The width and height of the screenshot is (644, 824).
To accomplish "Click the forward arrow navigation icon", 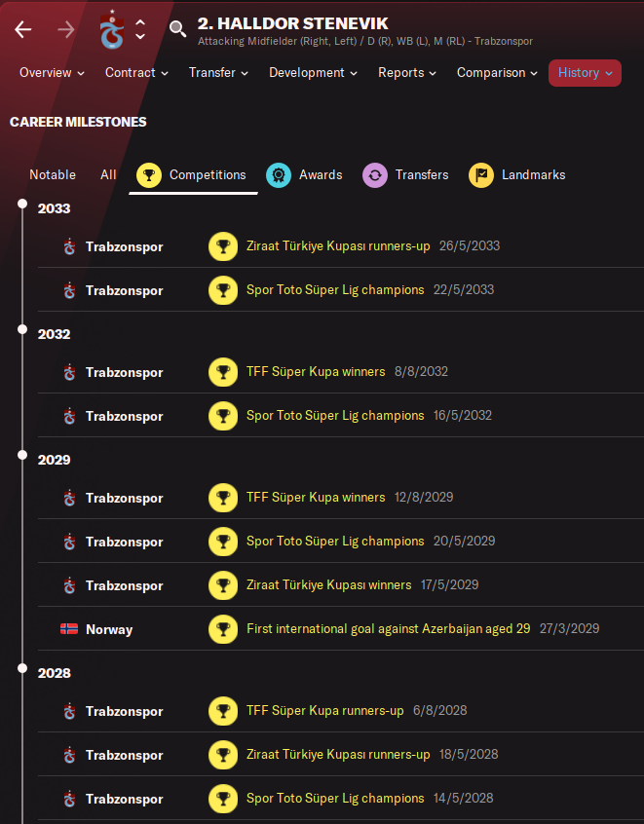I will point(66,29).
